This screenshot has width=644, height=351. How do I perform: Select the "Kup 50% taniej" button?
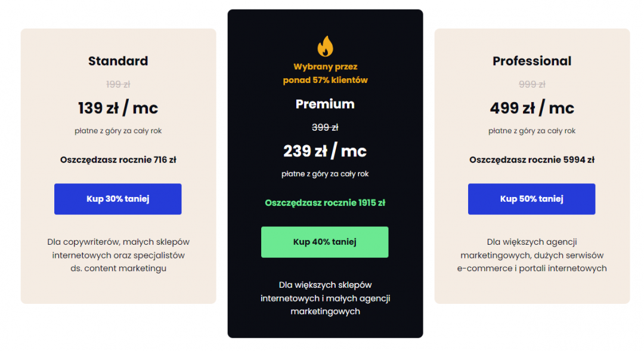[x=531, y=199]
